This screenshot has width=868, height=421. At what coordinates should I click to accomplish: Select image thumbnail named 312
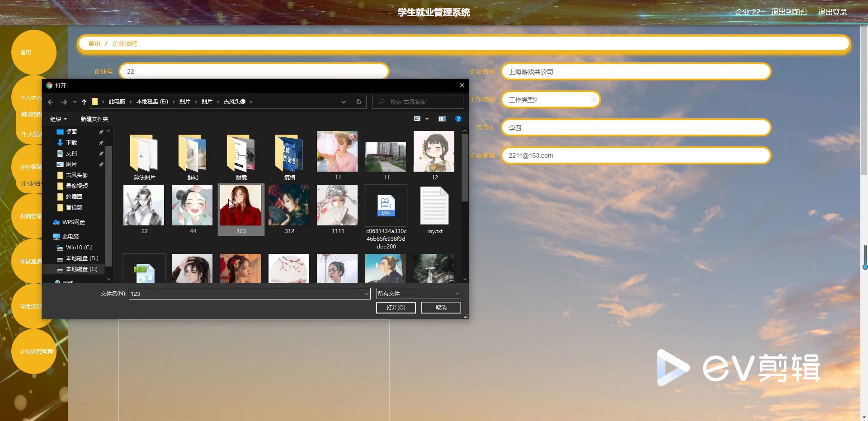[x=289, y=210]
